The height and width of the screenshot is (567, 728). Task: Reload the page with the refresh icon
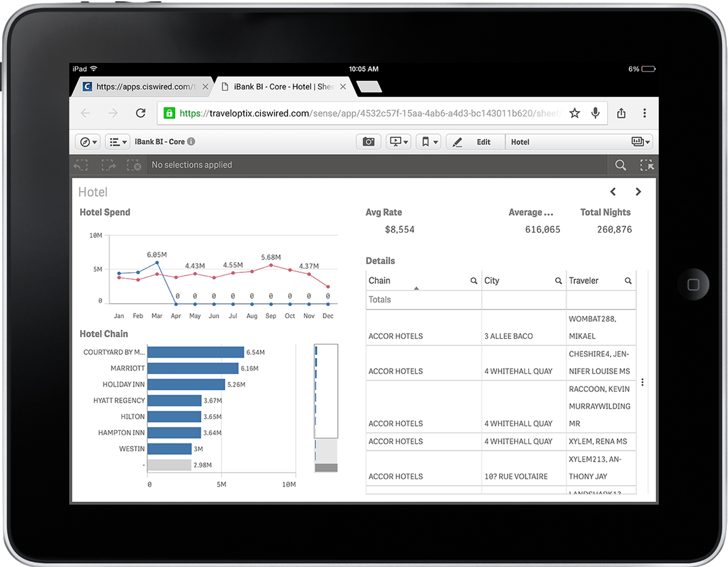point(141,113)
